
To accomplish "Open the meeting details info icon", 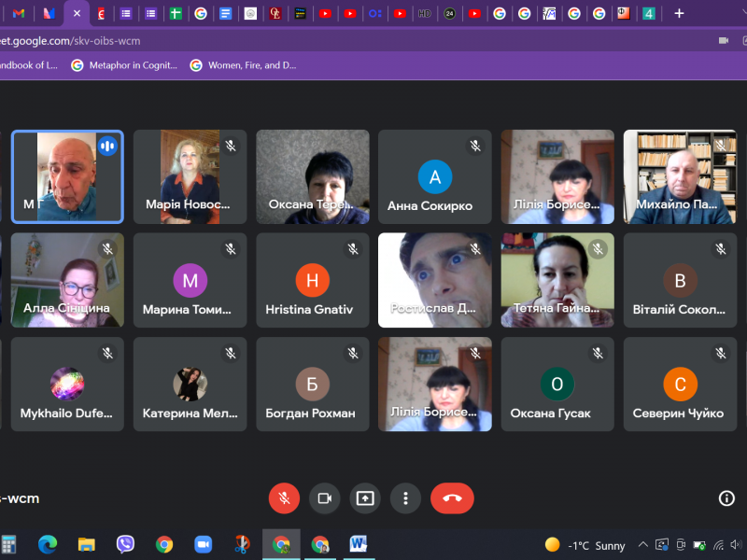I will point(726,498).
